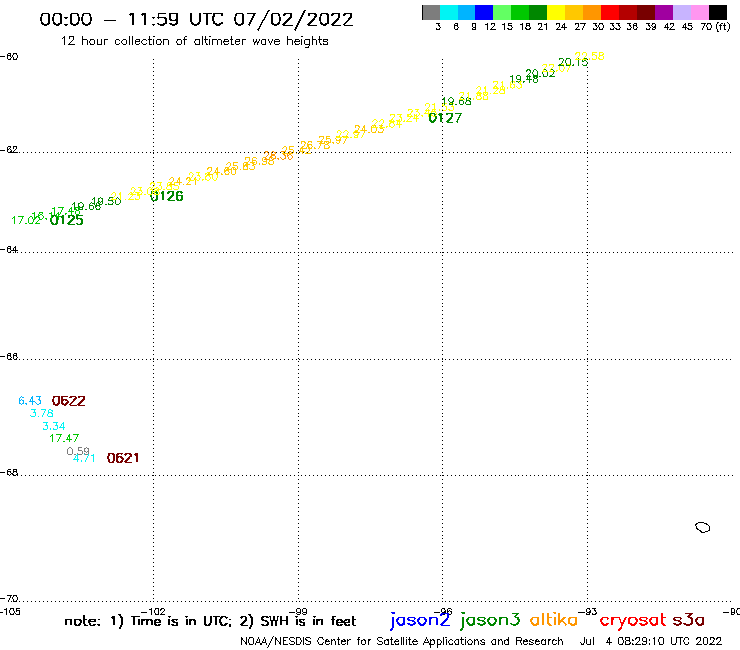Click the yellow value 22.58
The width and height of the screenshot is (740, 650).
pos(589,56)
